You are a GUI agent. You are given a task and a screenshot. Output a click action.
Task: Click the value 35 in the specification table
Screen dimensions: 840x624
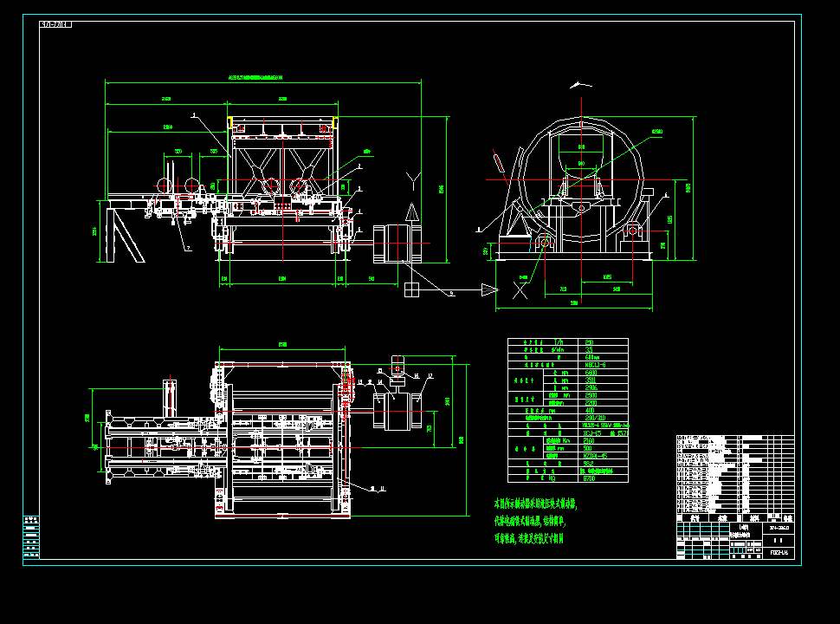point(589,349)
